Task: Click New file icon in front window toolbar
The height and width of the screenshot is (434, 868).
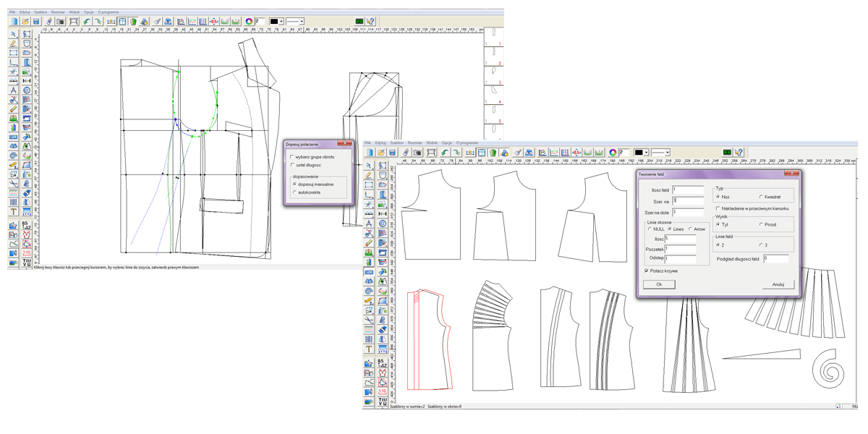Action: click(370, 153)
